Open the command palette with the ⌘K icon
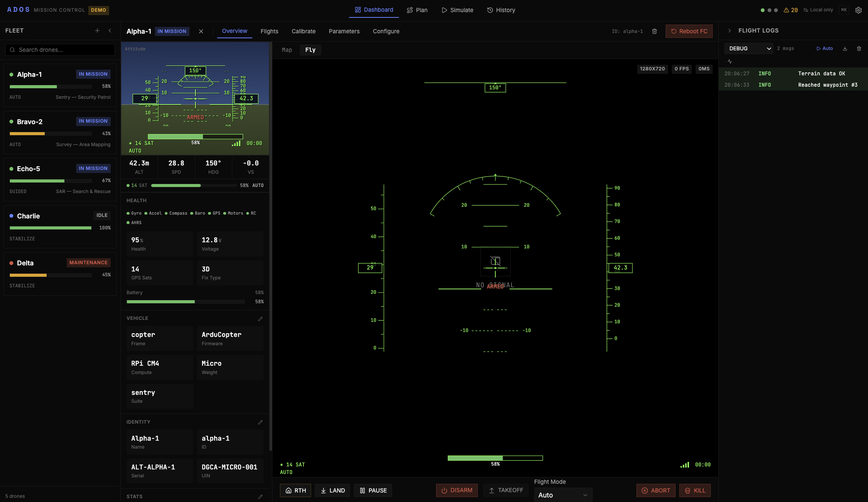The height and width of the screenshot is (502, 868). click(844, 10)
